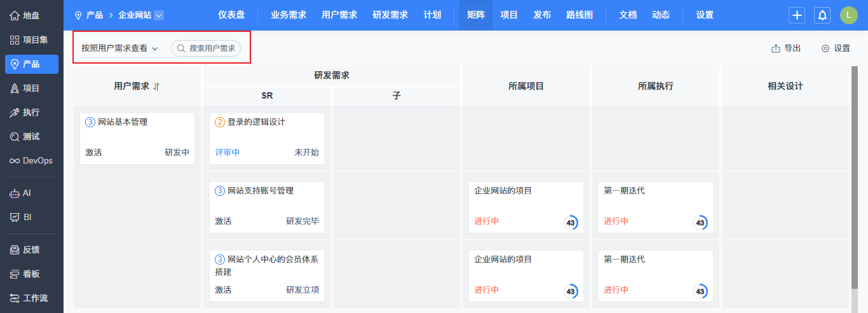Click priority badge 3 on 网站基本管理
This screenshot has height=313, width=868.
click(90, 122)
